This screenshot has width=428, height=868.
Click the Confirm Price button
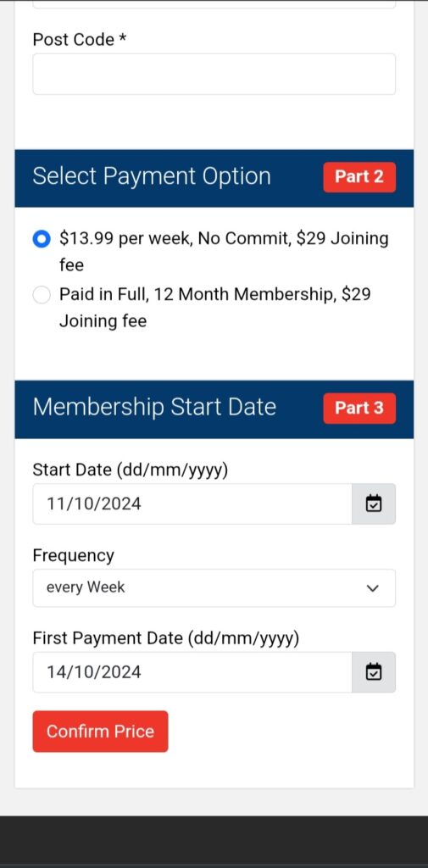point(100,732)
